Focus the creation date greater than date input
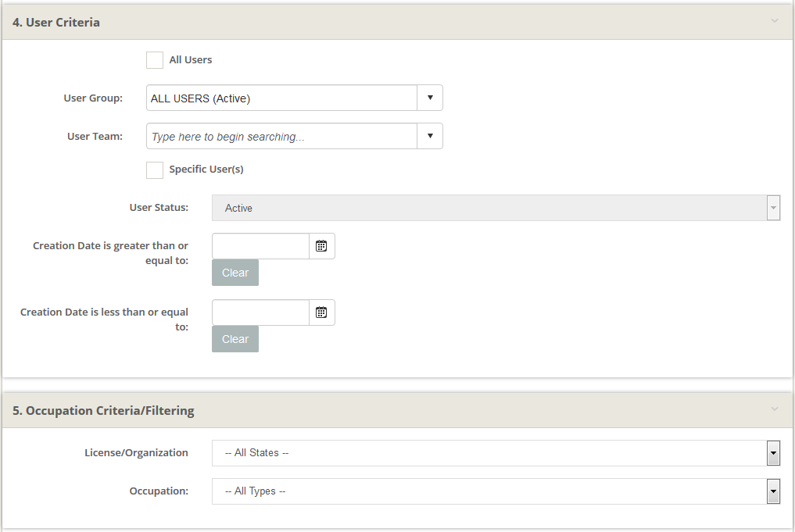Viewport: 795px width, 532px height. [260, 246]
